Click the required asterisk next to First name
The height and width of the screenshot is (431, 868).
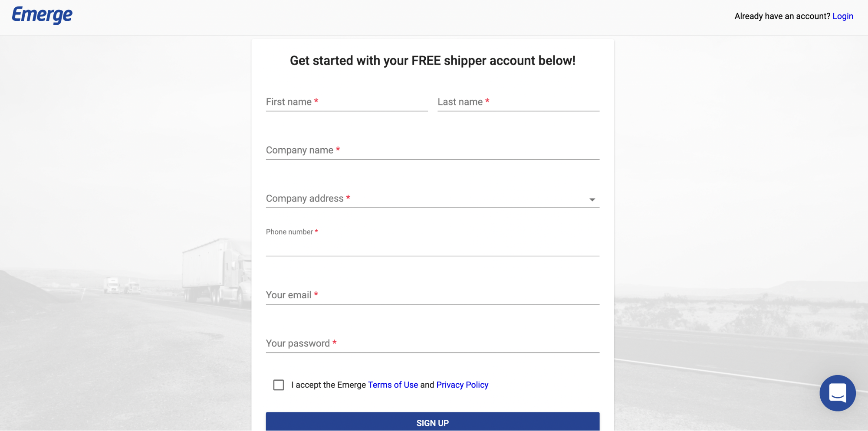point(316,100)
